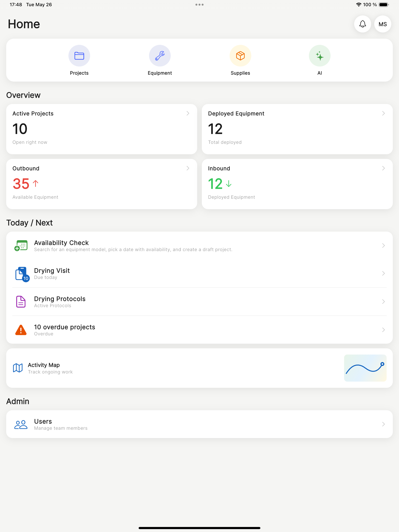Tap 'Deployed Equipment' caption under Inbound

click(x=231, y=197)
